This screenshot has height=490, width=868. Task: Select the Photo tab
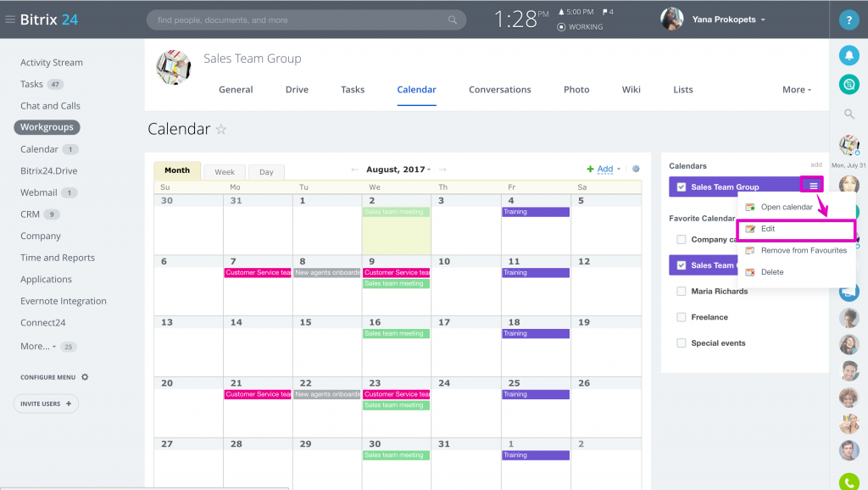(x=576, y=90)
